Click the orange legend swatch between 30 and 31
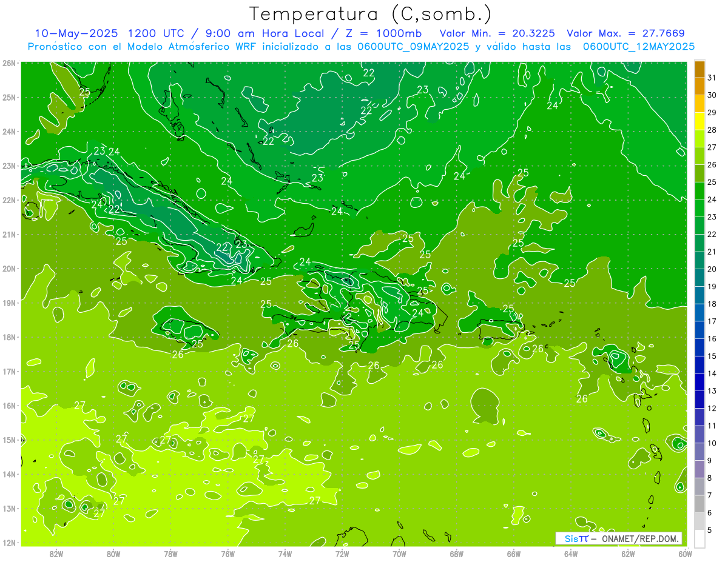This screenshot has height=562, width=728. click(x=699, y=87)
